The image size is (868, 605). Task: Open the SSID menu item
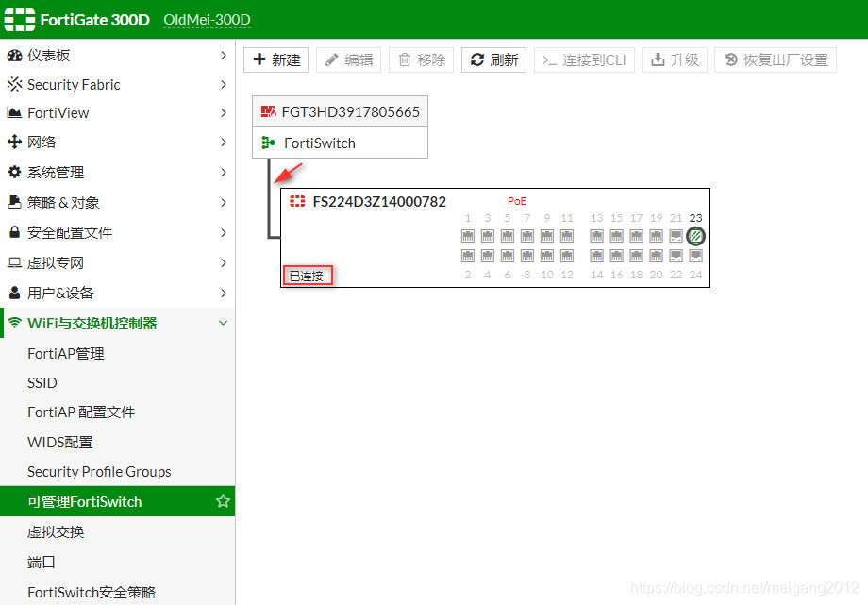pos(117,383)
